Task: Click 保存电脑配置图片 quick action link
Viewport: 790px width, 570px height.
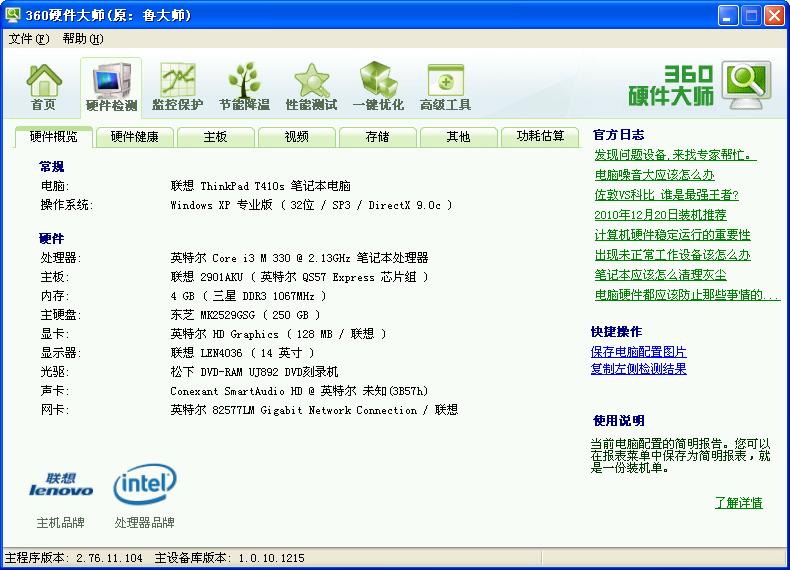Action: point(638,352)
